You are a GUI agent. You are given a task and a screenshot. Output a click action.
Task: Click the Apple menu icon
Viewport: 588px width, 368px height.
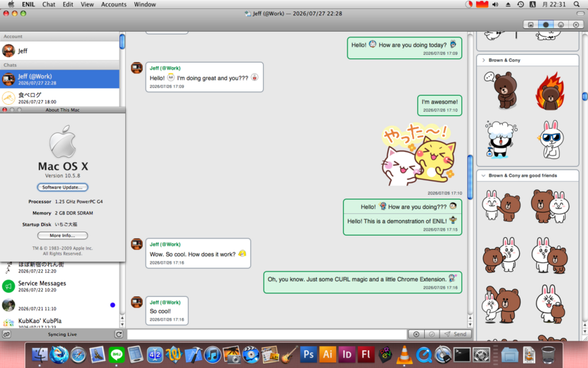(x=11, y=4)
